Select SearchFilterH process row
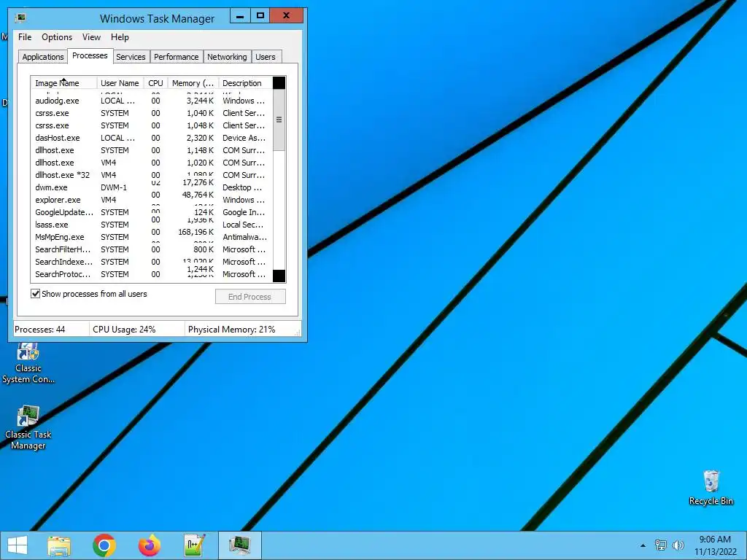This screenshot has width=747, height=560. 152,249
